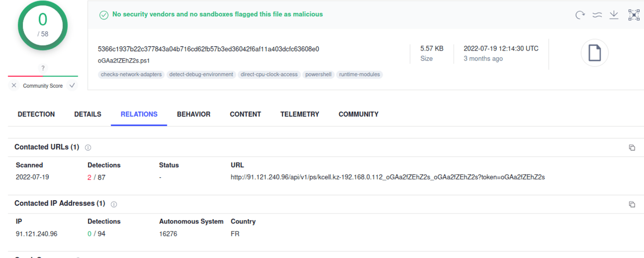Click the checks-network-adapters tag
644x258 pixels.
pyautogui.click(x=131, y=75)
